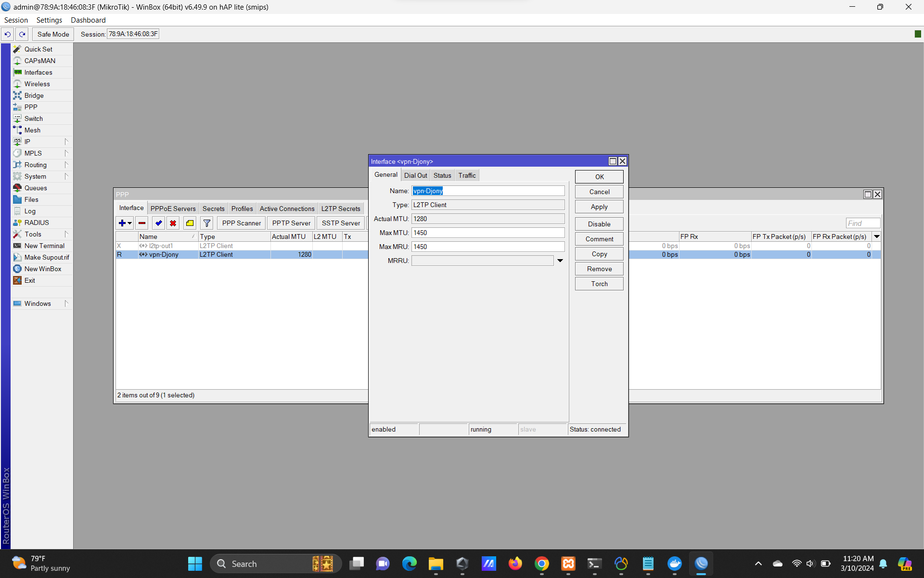Open the Profiles tab in PPP window
924x578 pixels.
(242, 209)
